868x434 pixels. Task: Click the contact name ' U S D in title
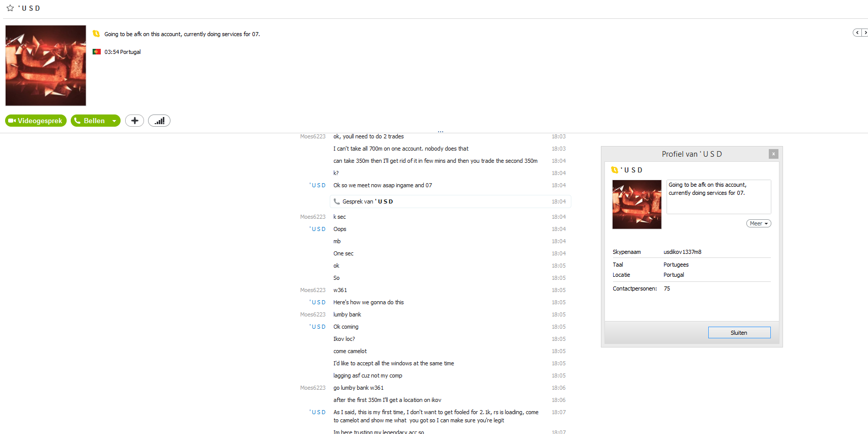30,8
